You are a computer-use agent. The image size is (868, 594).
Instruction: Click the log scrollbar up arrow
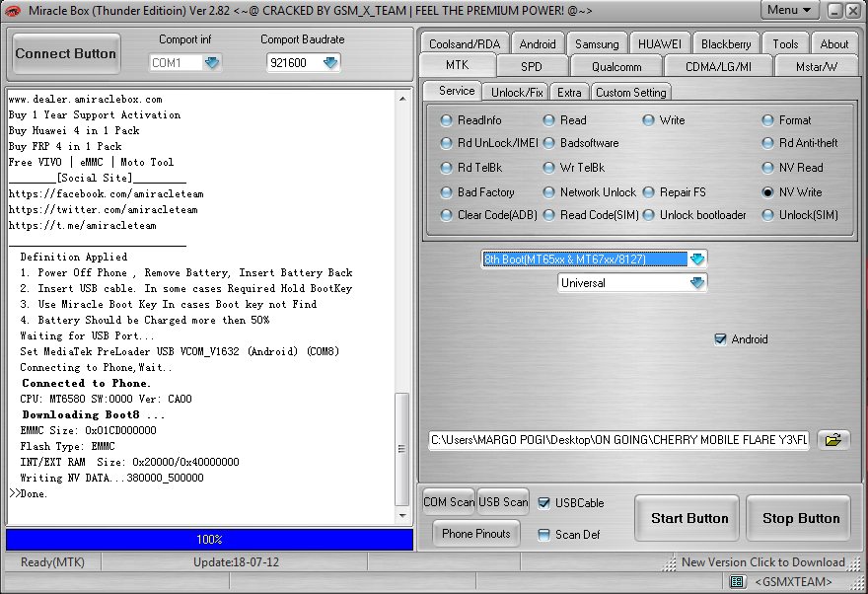point(402,99)
